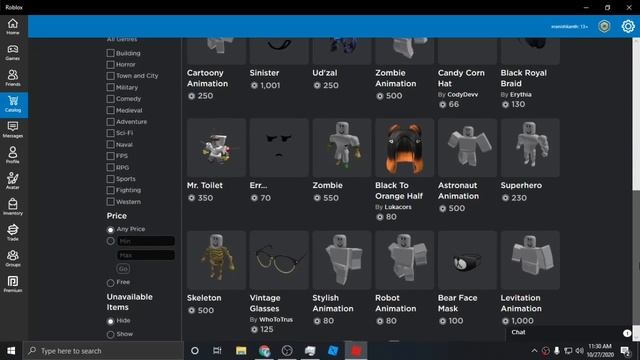Viewport: 640px width, 360px height.
Task: Open the taskbar clock and date
Action: pyautogui.click(x=600, y=351)
